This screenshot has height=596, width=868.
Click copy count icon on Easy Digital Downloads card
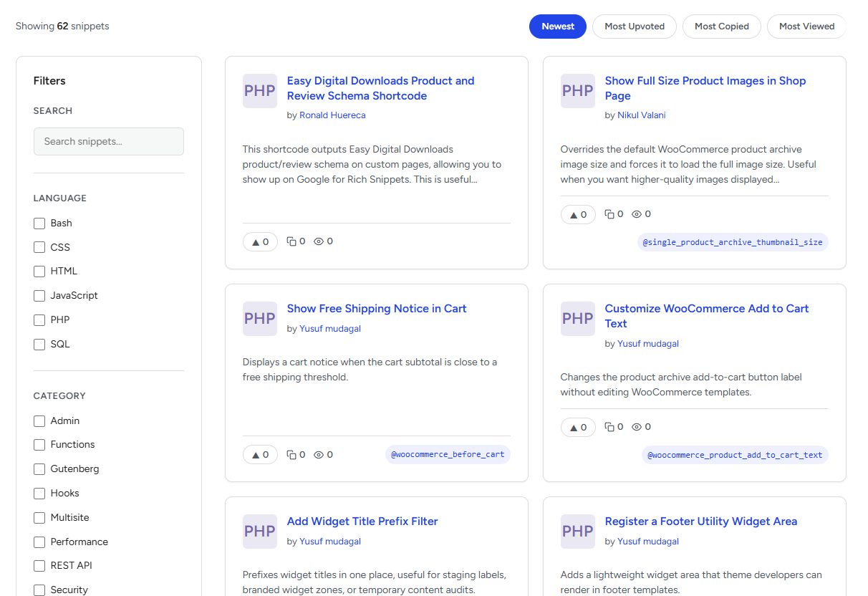(x=291, y=241)
